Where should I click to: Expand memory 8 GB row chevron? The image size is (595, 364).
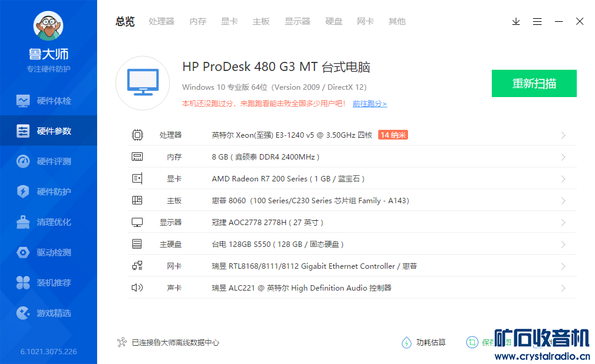[563, 157]
